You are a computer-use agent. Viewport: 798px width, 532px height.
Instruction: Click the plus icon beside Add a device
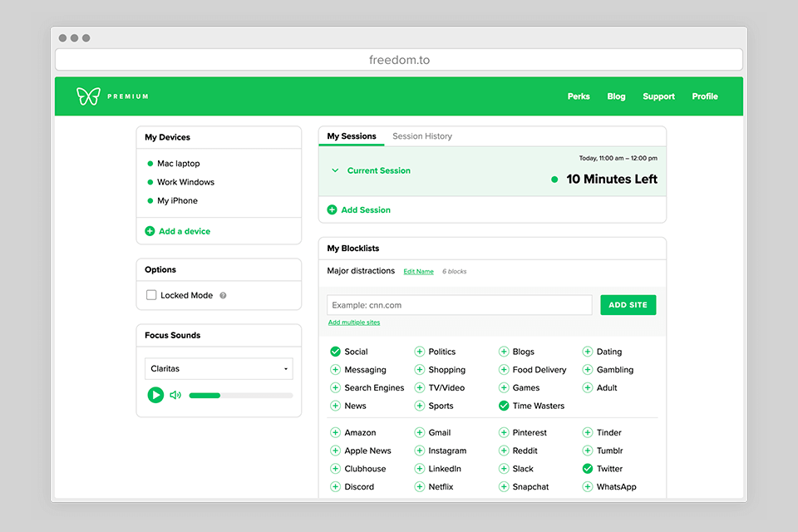click(x=150, y=231)
